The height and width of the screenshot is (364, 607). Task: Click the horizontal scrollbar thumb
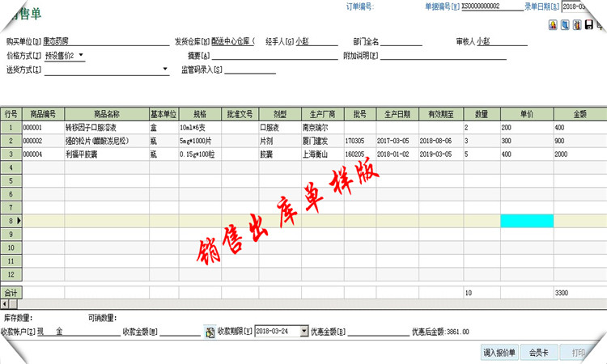13,304
